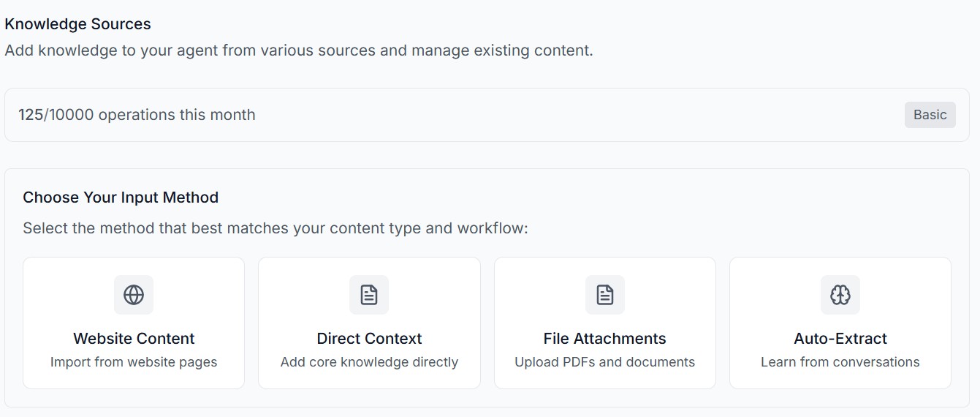Select the Website Content title
The image size is (980, 417).
134,339
